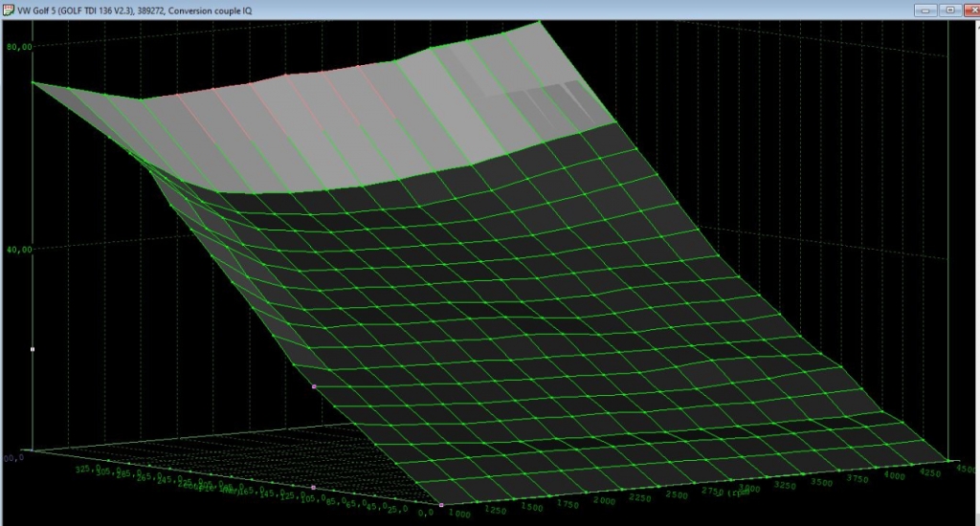Viewport: 980px width, 526px height.
Task: Click the 1250 rpm axis label
Action: [x=495, y=511]
